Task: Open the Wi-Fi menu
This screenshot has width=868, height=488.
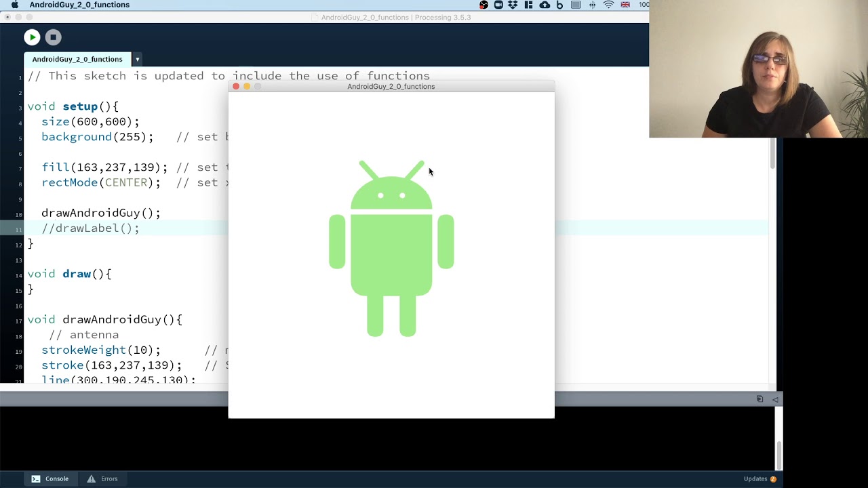Action: point(608,5)
